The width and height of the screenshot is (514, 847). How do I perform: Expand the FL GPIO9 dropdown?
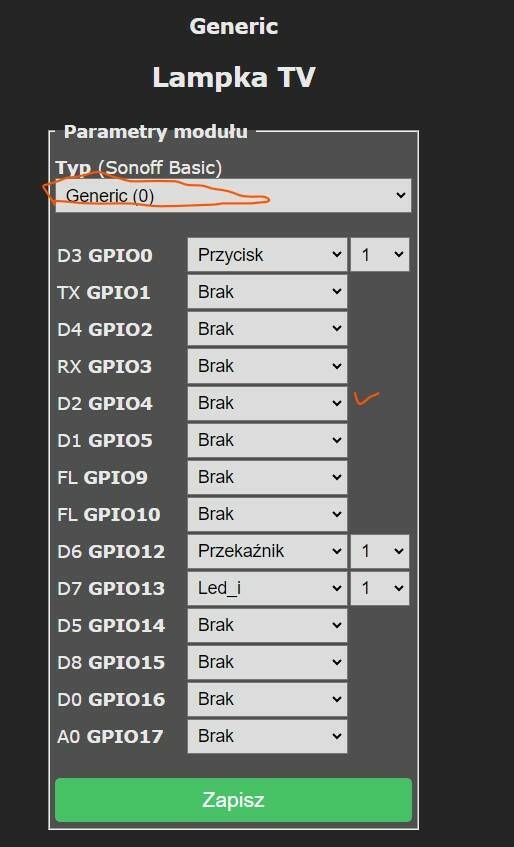click(x=267, y=477)
